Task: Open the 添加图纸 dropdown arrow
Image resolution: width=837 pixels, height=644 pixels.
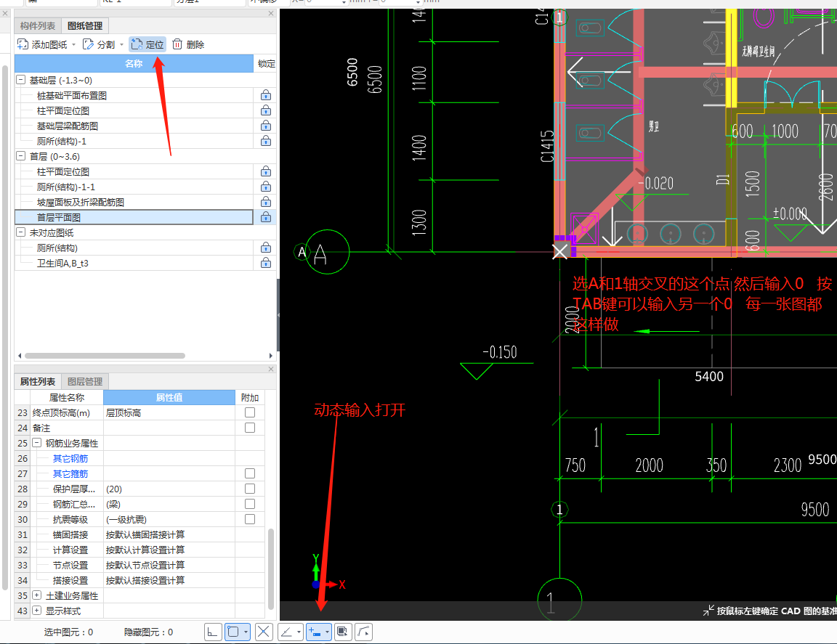Action: tap(73, 45)
